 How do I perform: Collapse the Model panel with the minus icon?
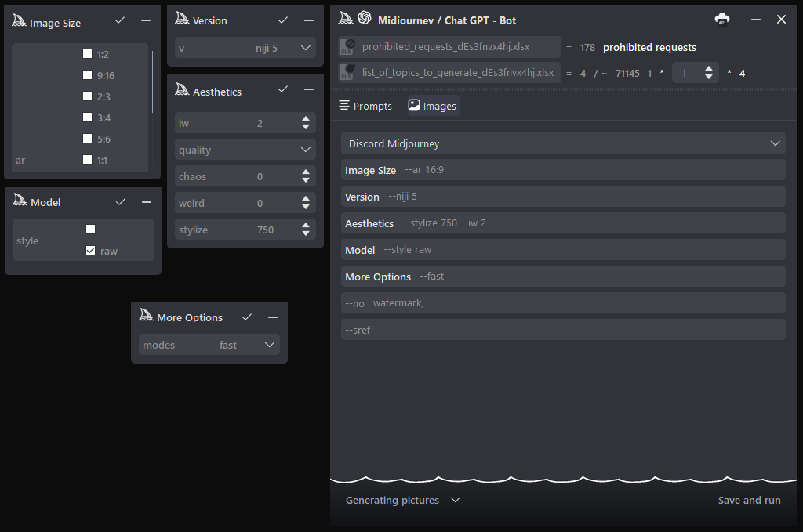[147, 202]
